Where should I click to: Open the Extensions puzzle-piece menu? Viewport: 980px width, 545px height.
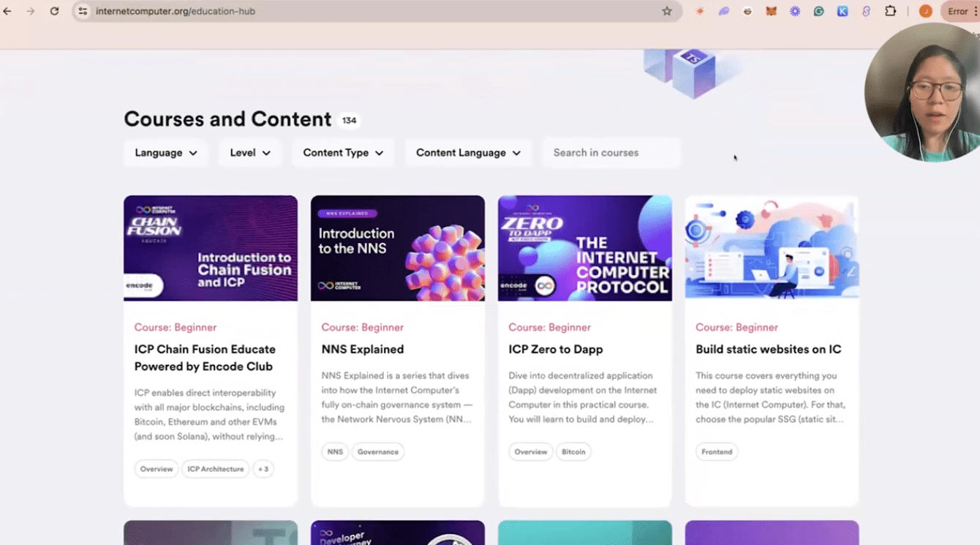click(891, 11)
